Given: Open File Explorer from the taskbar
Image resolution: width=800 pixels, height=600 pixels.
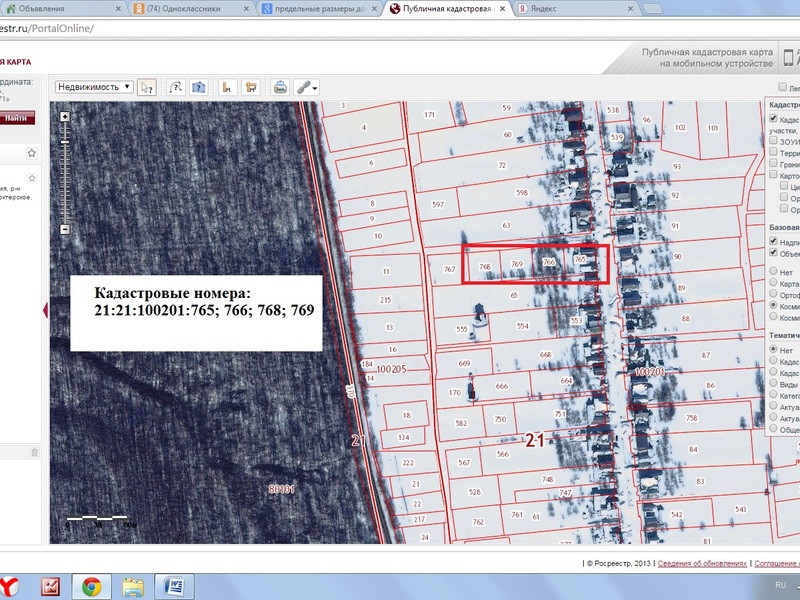Looking at the screenshot, I should point(133,587).
